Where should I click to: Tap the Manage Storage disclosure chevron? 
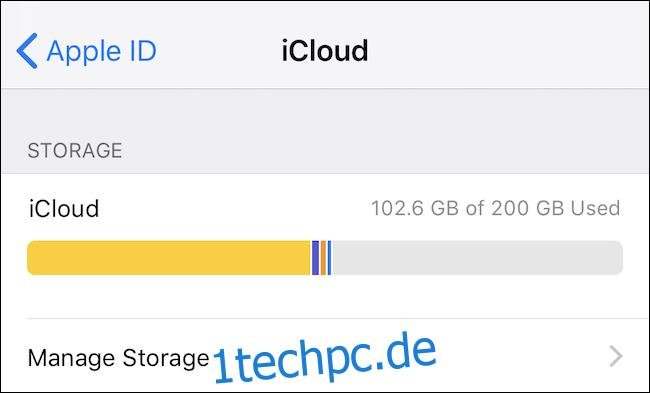[616, 357]
